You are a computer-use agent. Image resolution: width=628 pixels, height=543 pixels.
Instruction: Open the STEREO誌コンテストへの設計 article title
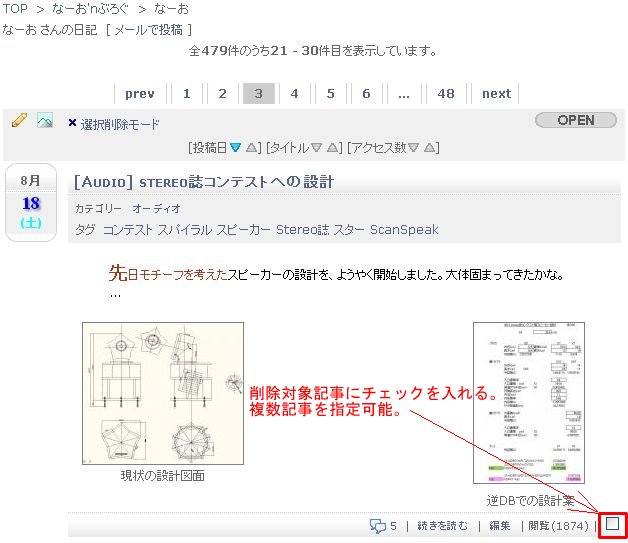coord(204,182)
